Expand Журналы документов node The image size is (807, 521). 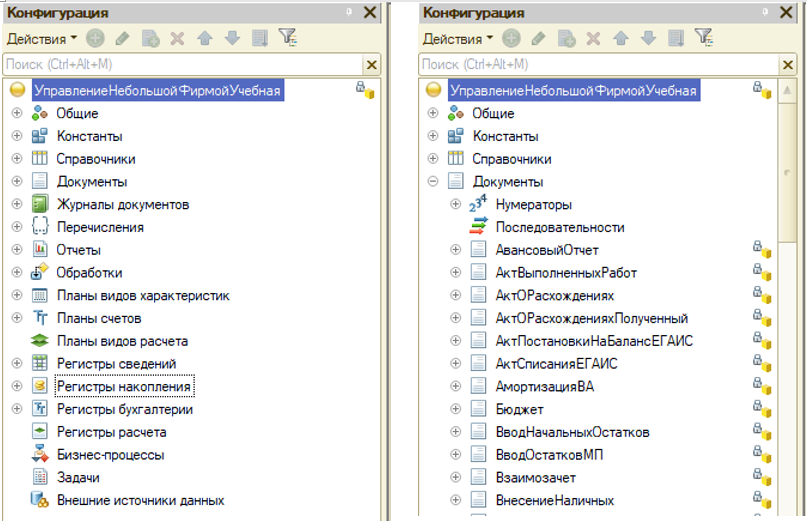click(x=17, y=204)
